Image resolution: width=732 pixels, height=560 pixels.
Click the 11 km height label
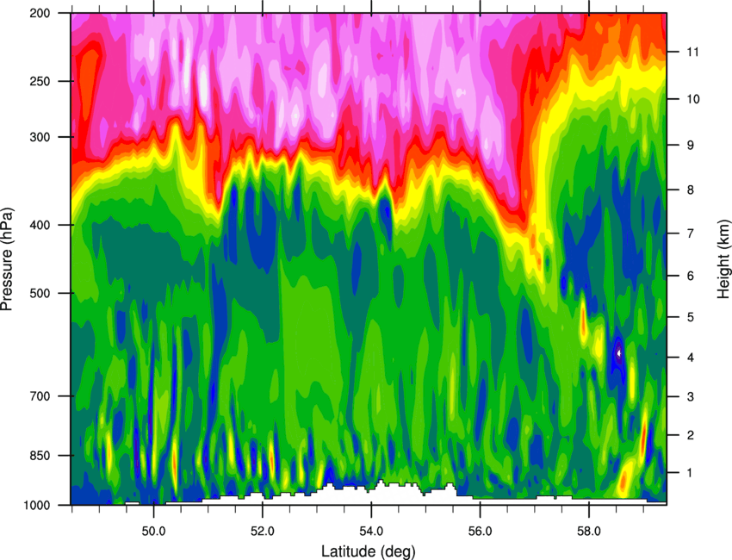pyautogui.click(x=693, y=52)
